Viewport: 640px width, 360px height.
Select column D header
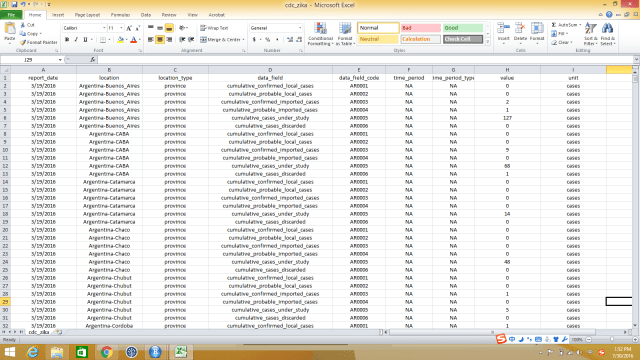270,70
